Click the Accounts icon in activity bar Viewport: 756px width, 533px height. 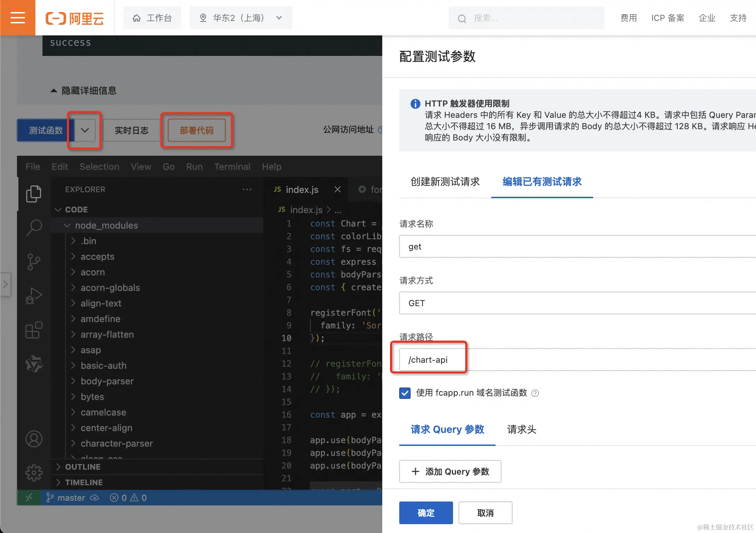point(34,439)
